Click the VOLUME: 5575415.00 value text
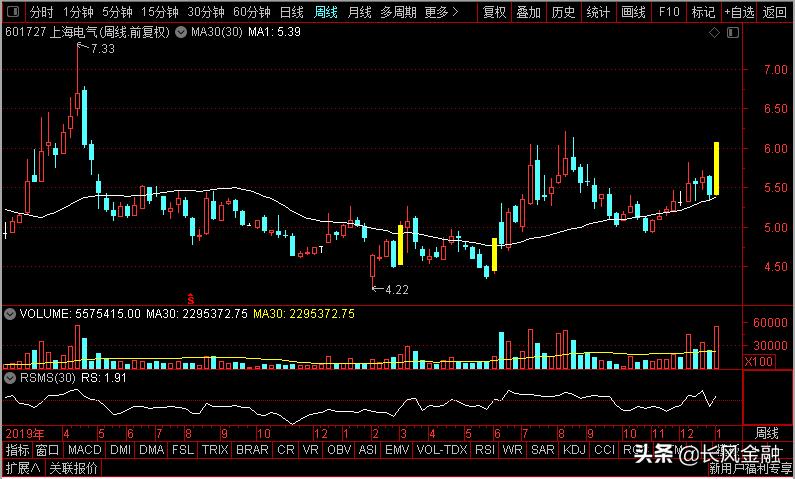The height and width of the screenshot is (479, 795). click(x=80, y=314)
